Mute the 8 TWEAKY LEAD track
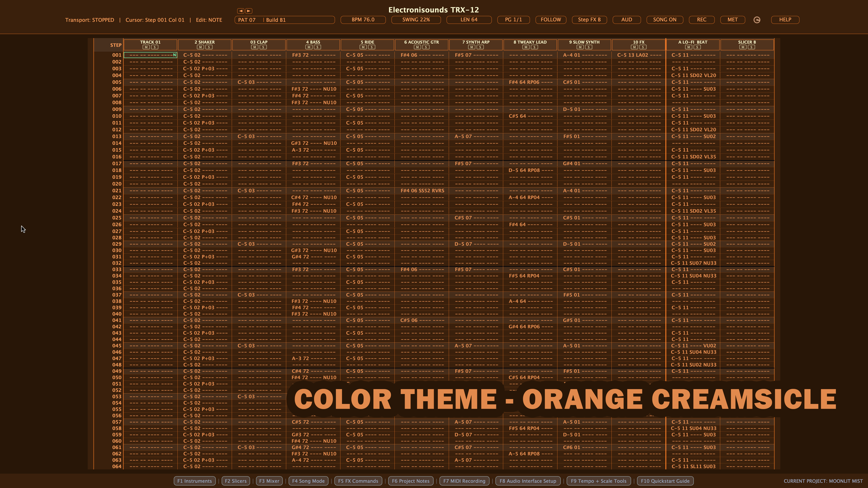 point(526,47)
